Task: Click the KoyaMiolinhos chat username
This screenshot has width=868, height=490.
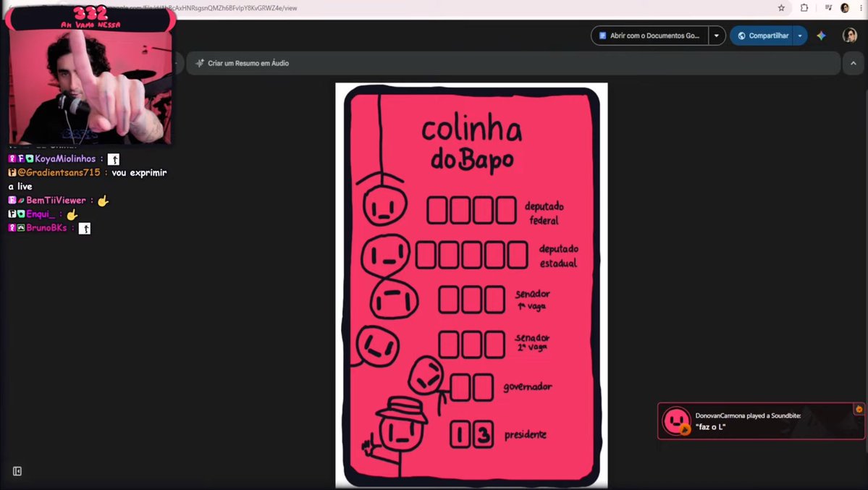Action: tap(65, 159)
